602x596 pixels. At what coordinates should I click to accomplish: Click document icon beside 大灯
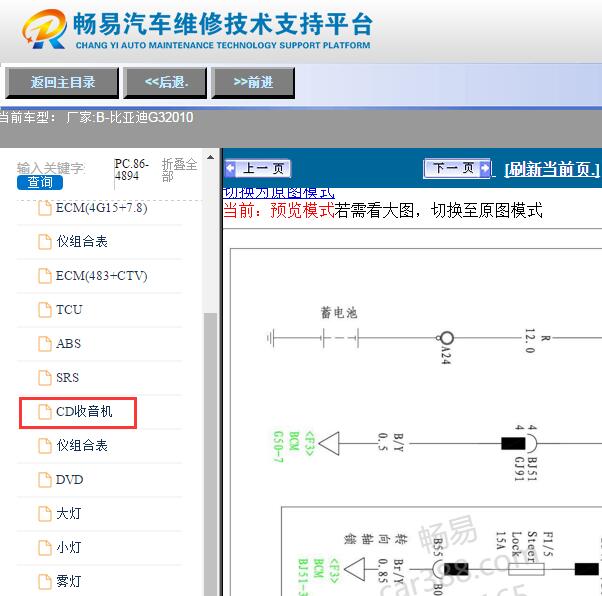coord(45,514)
